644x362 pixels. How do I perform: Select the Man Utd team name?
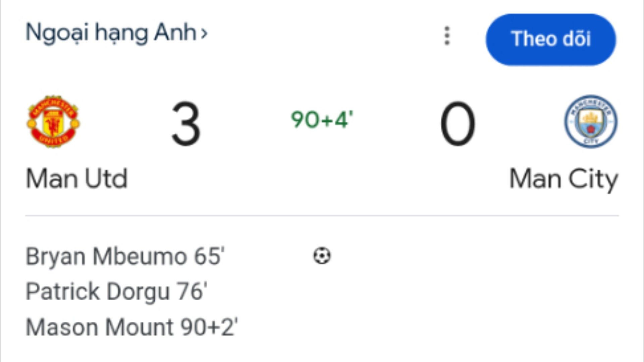coord(77,179)
